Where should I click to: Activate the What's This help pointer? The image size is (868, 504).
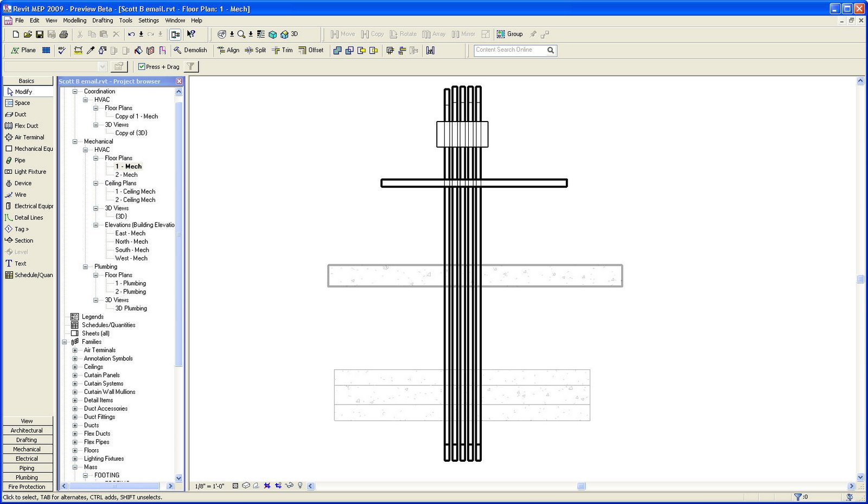(x=191, y=34)
